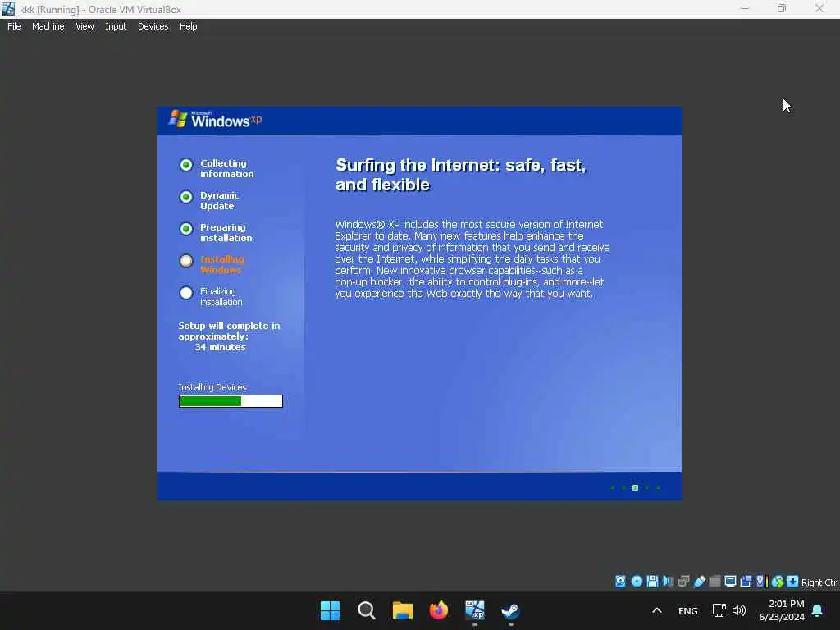Click the highlighted green slide indicator square
Viewport: 840px width, 630px height.
(636, 487)
